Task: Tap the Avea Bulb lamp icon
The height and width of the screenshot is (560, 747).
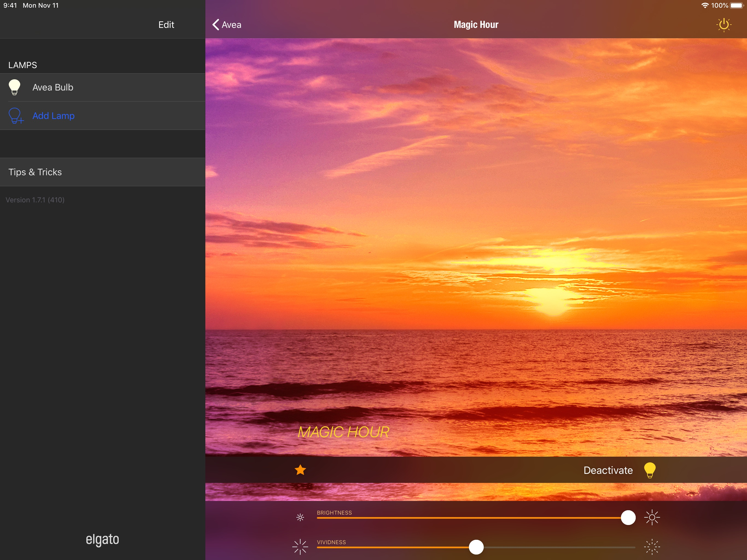Action: coord(14,87)
